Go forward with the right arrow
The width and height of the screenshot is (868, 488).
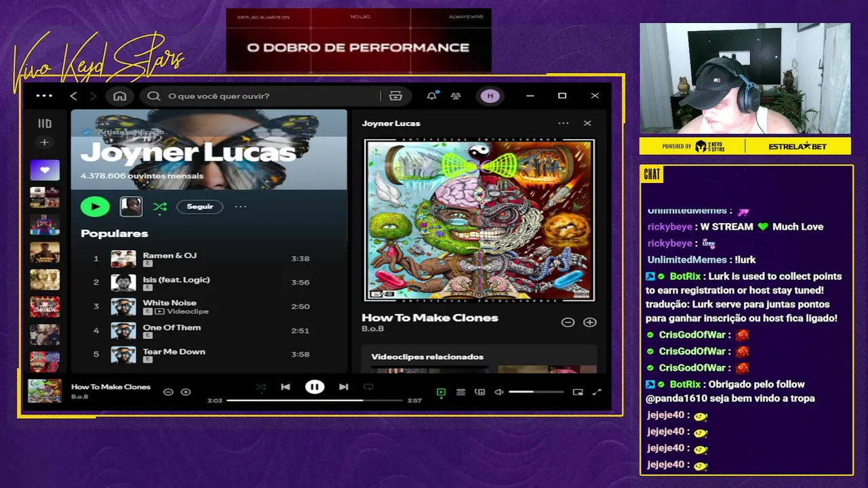93,96
